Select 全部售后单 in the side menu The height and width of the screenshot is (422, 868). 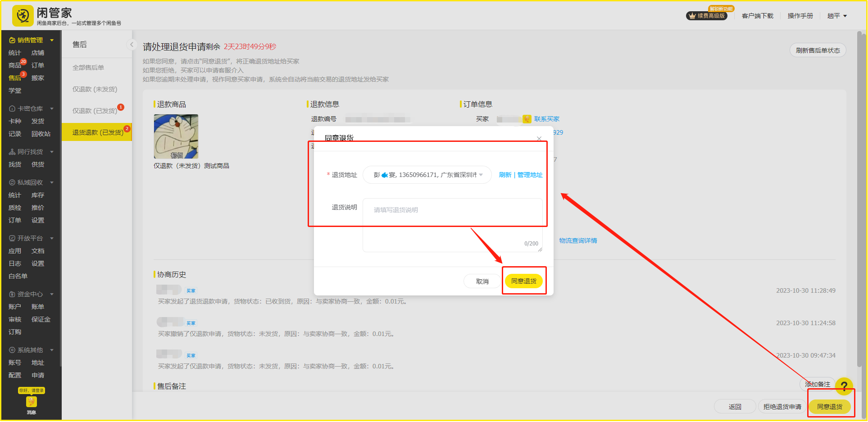88,68
